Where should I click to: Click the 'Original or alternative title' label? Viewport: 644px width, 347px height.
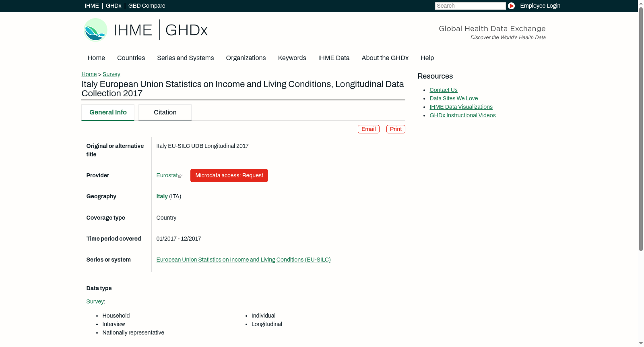pyautogui.click(x=115, y=150)
